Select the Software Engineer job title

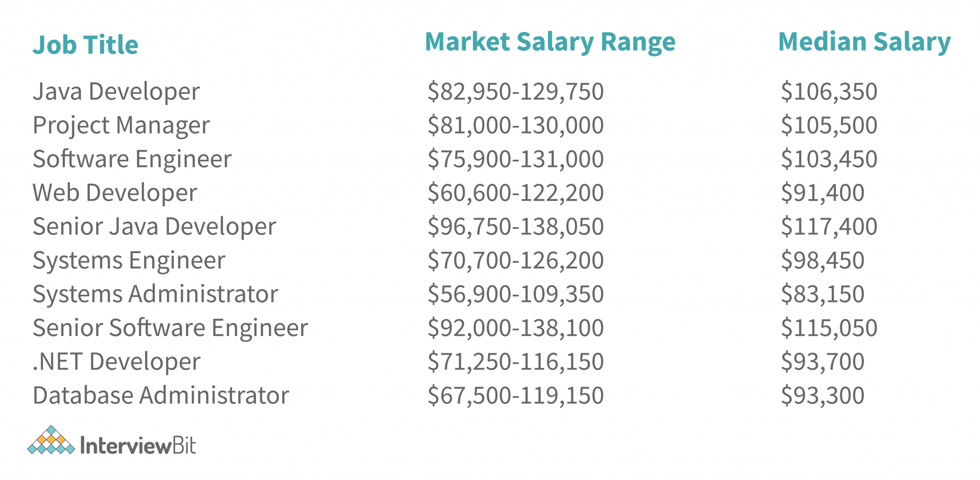point(132,159)
